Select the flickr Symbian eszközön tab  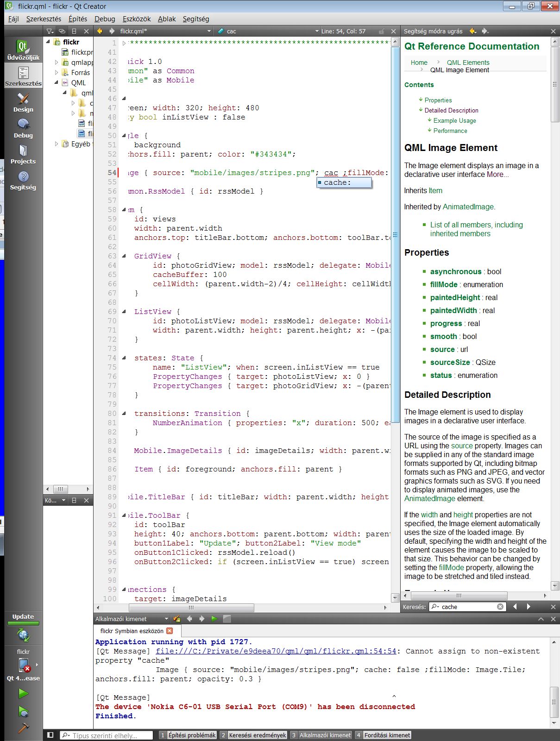click(132, 631)
